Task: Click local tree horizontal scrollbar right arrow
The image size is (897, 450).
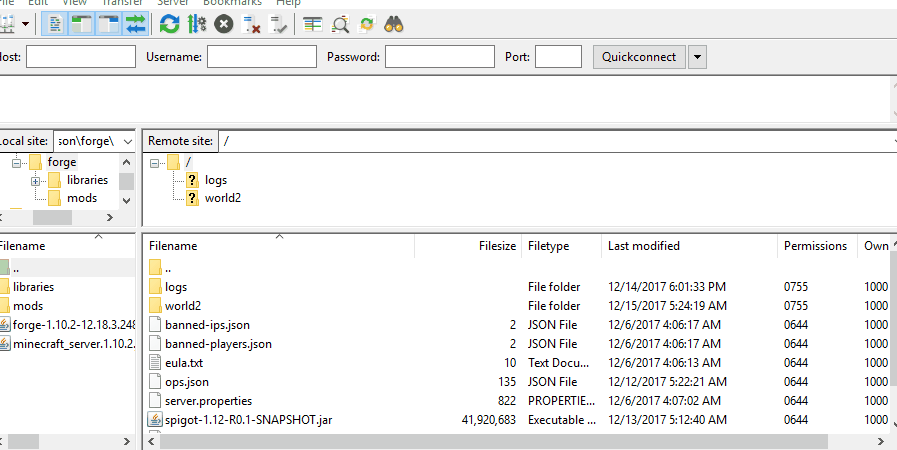Action: [110, 217]
